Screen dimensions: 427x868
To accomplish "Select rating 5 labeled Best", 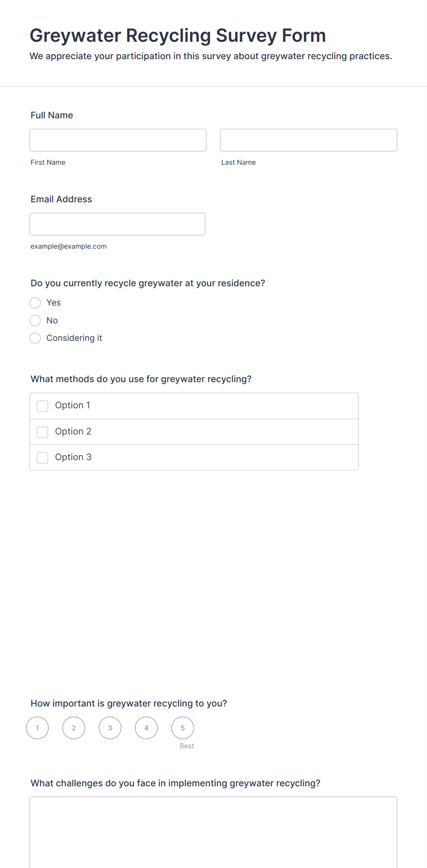I will [x=183, y=728].
